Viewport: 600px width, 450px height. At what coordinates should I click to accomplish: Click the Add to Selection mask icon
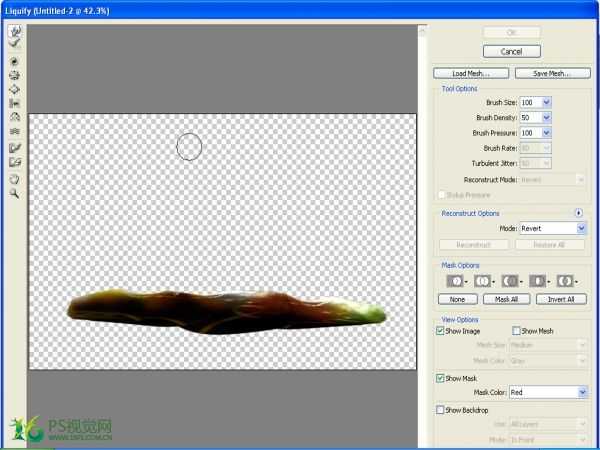pos(482,281)
